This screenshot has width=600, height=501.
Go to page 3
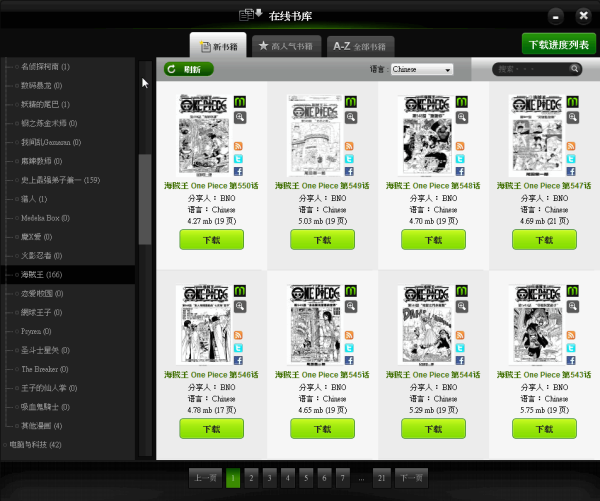click(269, 478)
